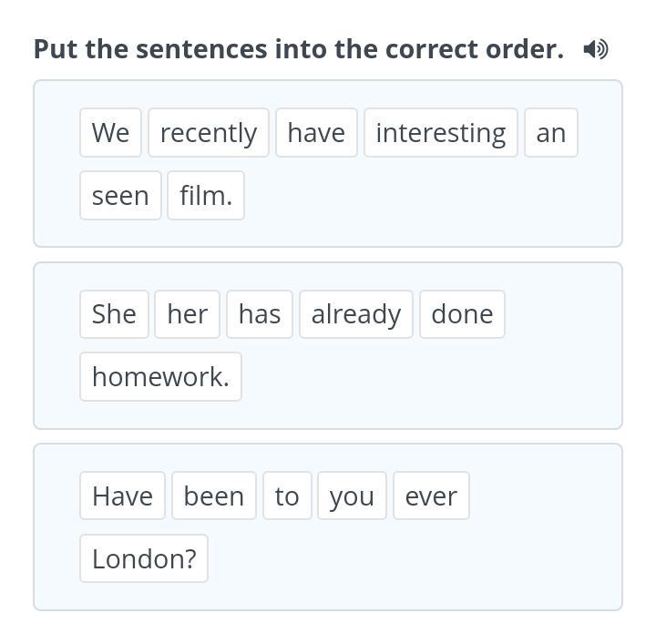Screen dimensions: 656x644
Task: Pick the 'have' tile in first sentence
Action: click(x=316, y=133)
